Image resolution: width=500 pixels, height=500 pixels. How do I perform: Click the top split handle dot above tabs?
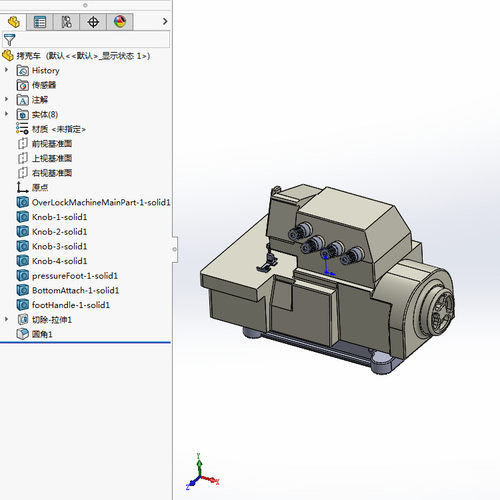click(85, 5)
